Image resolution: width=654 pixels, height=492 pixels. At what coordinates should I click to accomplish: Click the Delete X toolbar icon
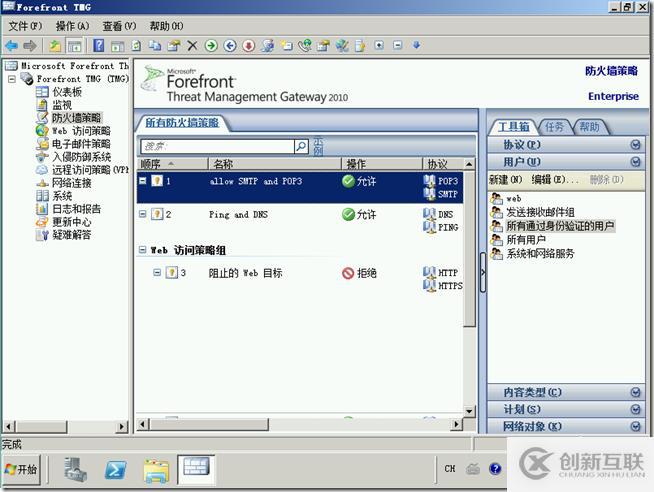(192, 45)
